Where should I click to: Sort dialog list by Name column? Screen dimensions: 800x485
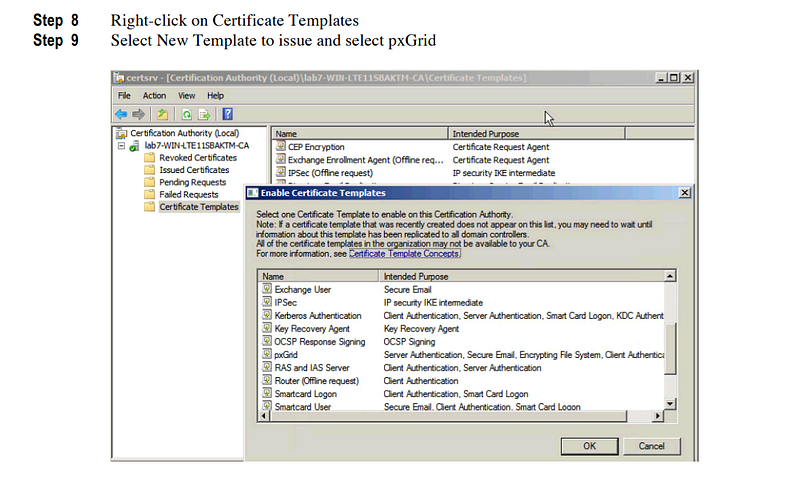pos(318,276)
